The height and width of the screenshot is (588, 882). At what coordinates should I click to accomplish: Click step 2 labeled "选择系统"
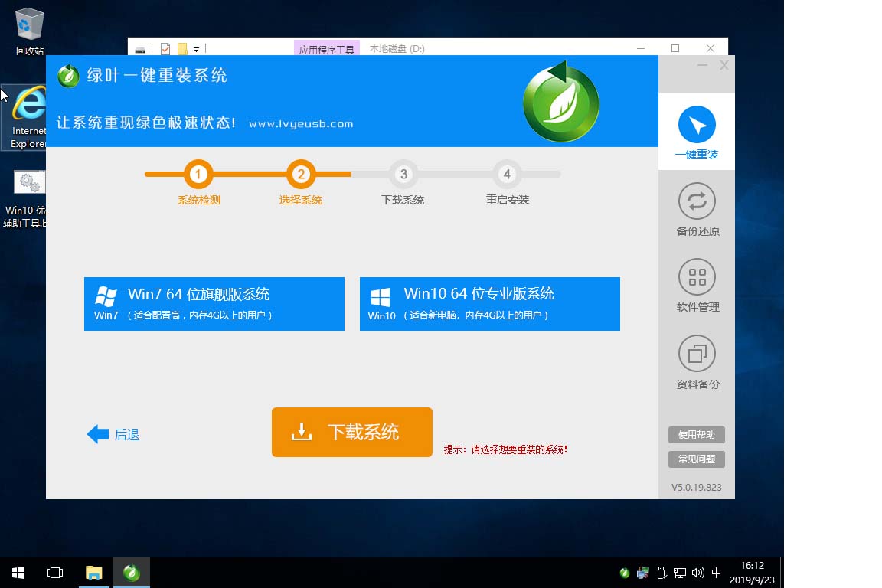[301, 184]
